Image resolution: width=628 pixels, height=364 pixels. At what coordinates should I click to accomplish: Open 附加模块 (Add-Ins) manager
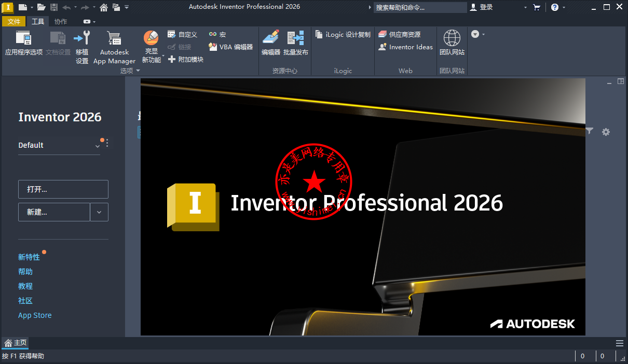pos(185,59)
